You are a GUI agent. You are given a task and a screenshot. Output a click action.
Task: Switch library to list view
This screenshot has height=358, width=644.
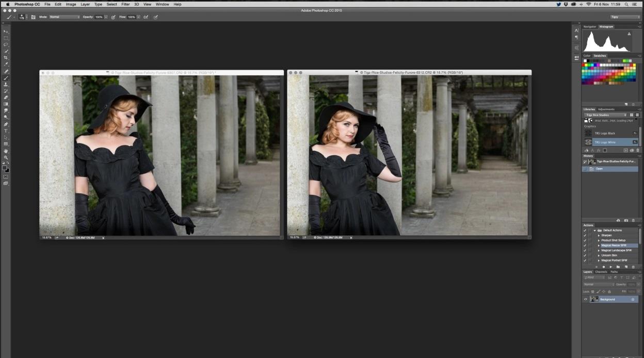(x=637, y=115)
